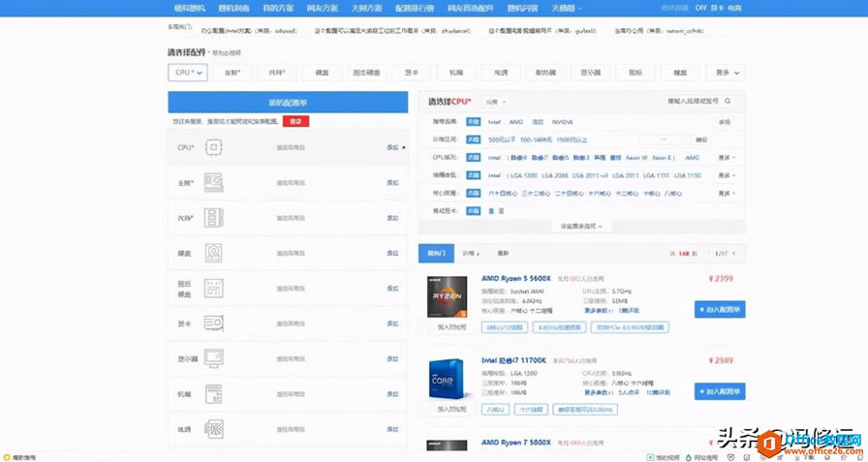Expand the additional filter options bar
The width and height of the screenshot is (868, 462).
(x=581, y=227)
